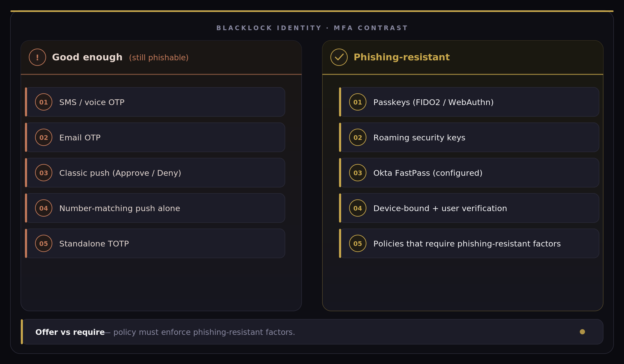
Task: Click the 01 badge beside Passkeys
Action: 358,102
